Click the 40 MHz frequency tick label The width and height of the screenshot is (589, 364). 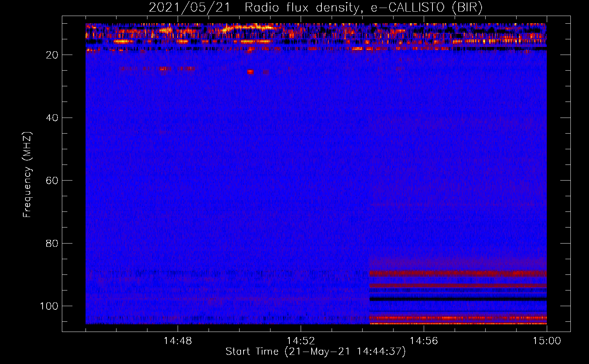52,118
